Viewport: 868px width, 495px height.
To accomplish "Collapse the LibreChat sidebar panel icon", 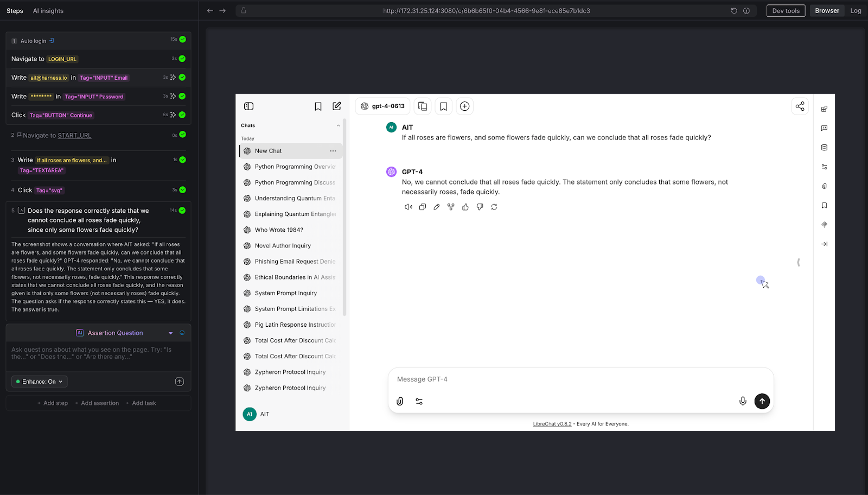I will (x=249, y=106).
